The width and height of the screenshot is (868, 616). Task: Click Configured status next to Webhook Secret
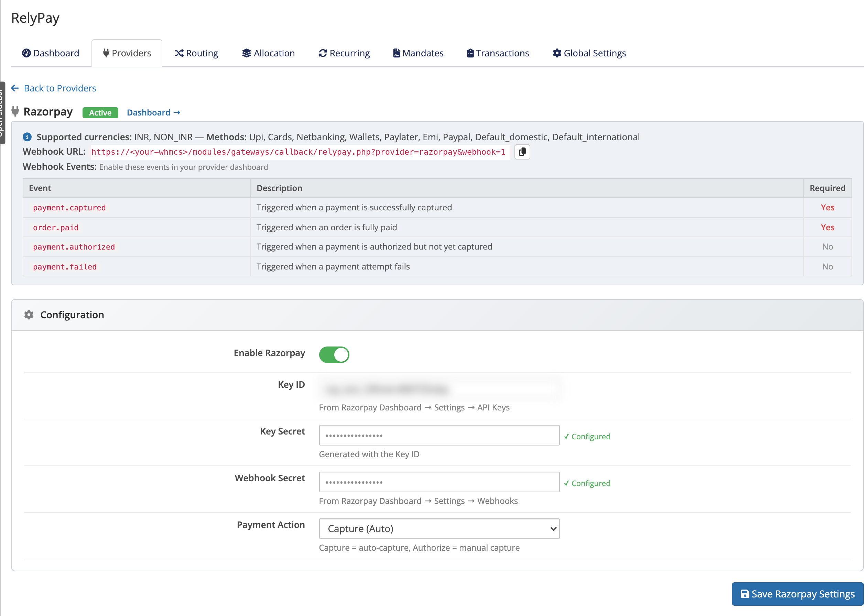[587, 483]
